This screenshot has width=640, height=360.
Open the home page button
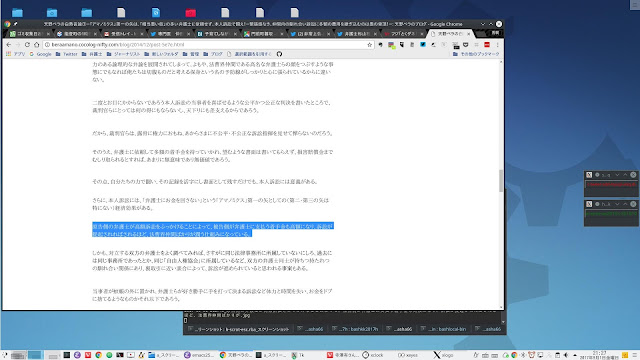[x=37, y=45]
